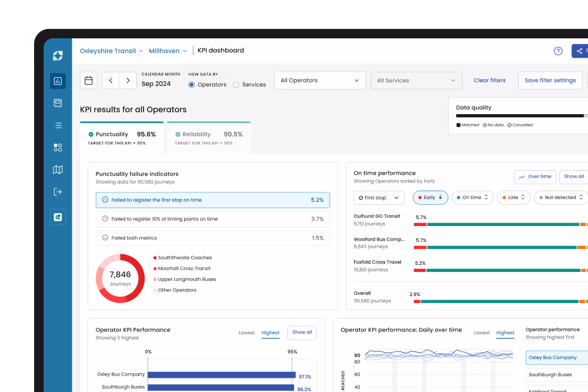588x392 pixels.
Task: Click the Over time button
Action: click(x=534, y=177)
